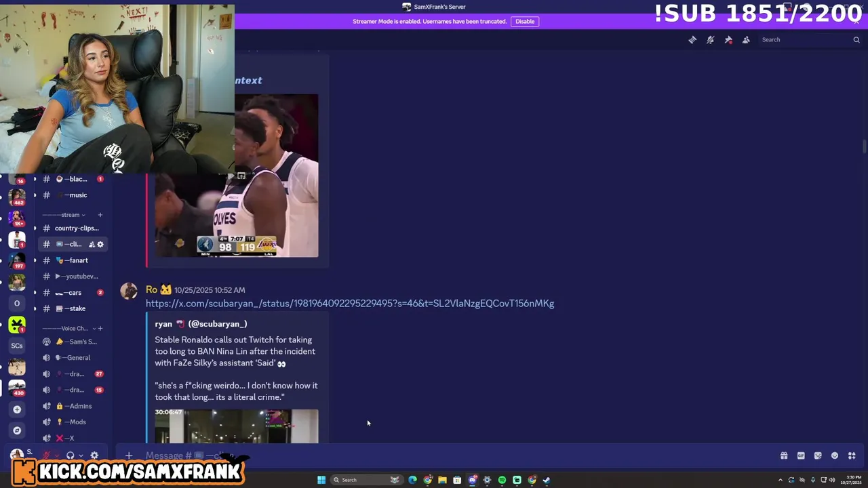This screenshot has height=488, width=868.
Task: Open the gift icon in message bar
Action: (x=784, y=455)
